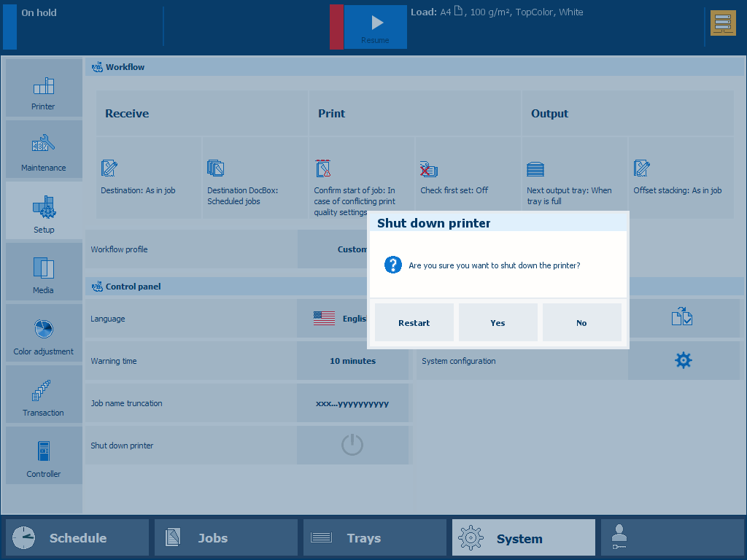This screenshot has width=747, height=560.
Task: Click the Shut down printer label
Action: coord(122,446)
